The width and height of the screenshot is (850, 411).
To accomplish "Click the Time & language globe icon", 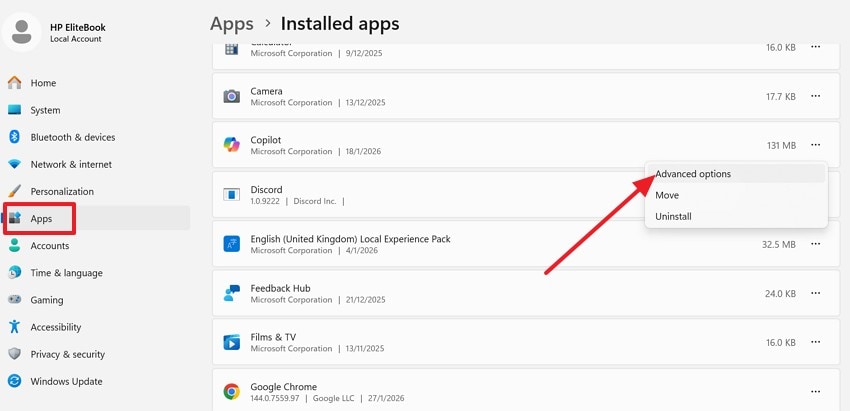I will [x=15, y=273].
